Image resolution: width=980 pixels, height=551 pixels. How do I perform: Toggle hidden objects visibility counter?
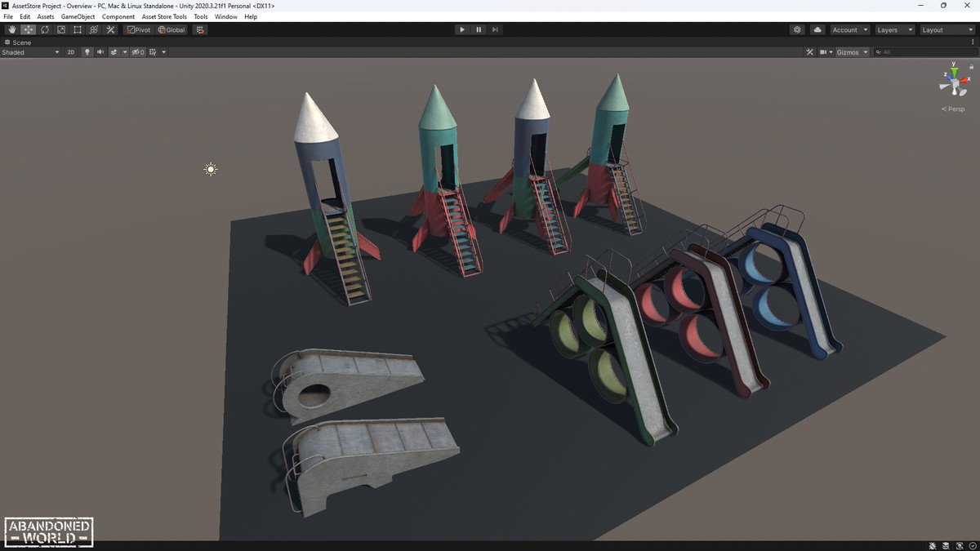pyautogui.click(x=137, y=52)
